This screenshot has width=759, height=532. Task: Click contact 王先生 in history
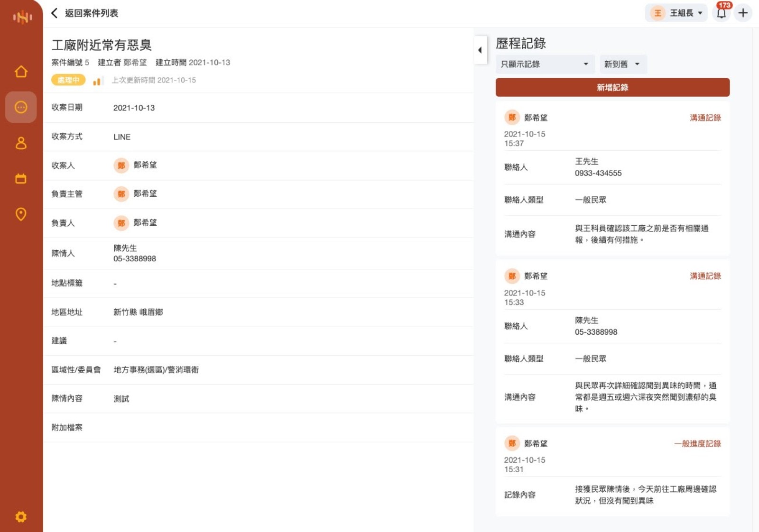click(x=587, y=162)
